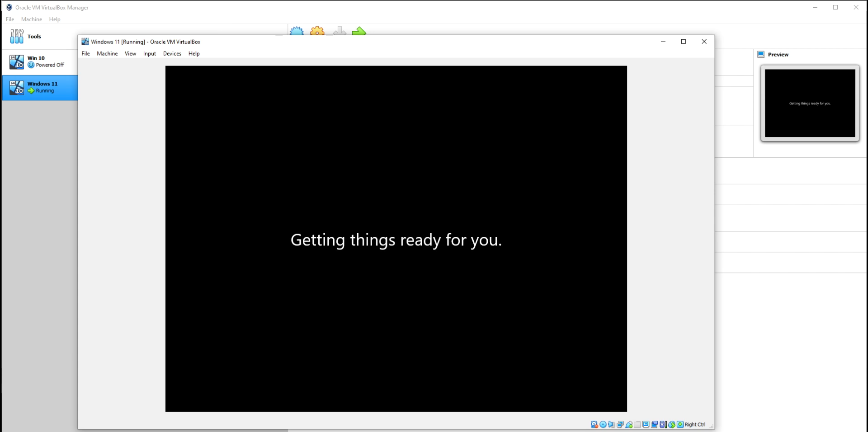Click the Preview panel monitor icon
The width and height of the screenshot is (868, 432).
(761, 54)
